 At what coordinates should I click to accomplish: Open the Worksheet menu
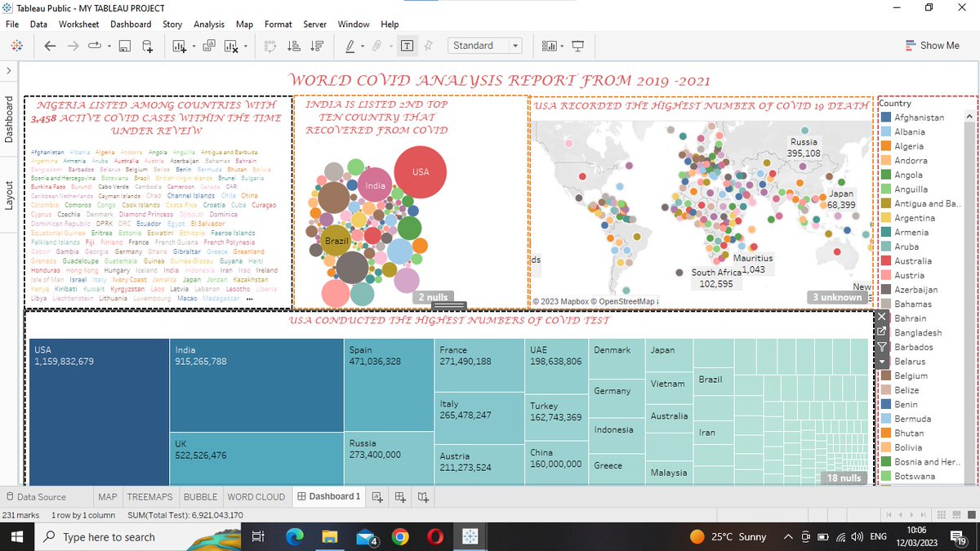(79, 24)
